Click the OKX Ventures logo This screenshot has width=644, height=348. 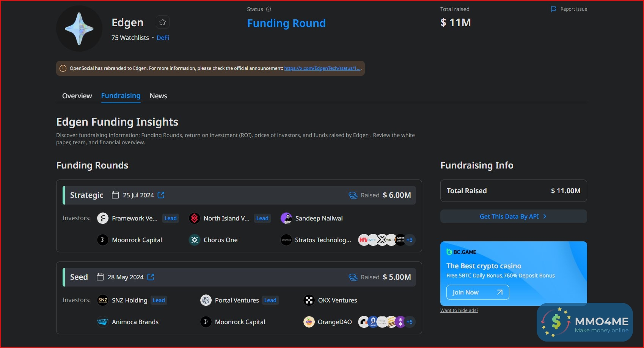click(309, 300)
